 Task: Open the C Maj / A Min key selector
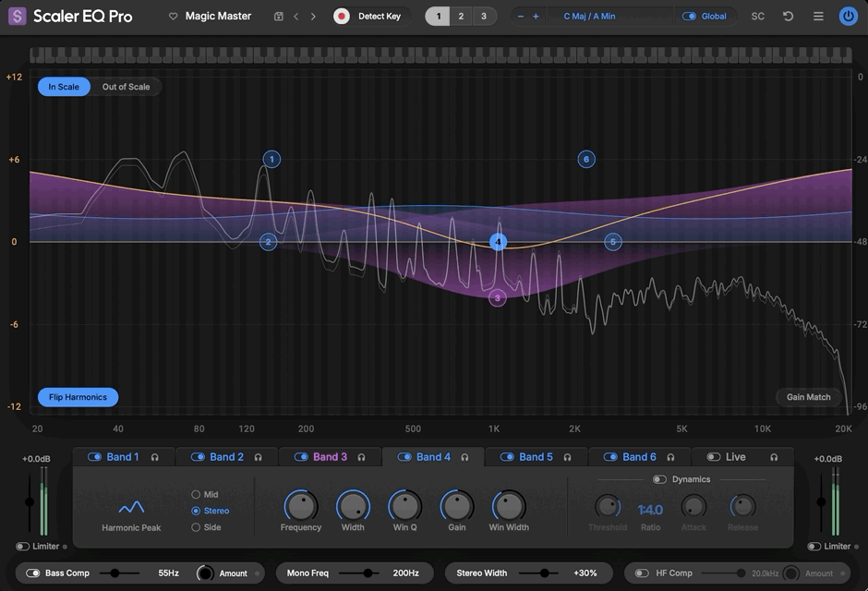coord(589,17)
